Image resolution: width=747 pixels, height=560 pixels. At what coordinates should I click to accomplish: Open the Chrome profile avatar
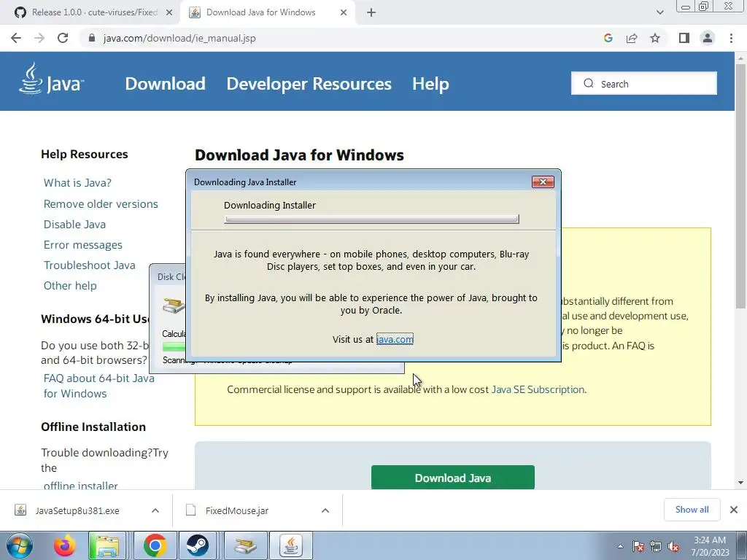pyautogui.click(x=708, y=38)
